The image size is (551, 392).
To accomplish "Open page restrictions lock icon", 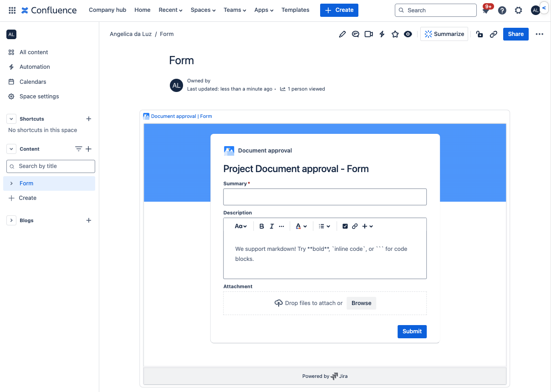I will pos(480,34).
